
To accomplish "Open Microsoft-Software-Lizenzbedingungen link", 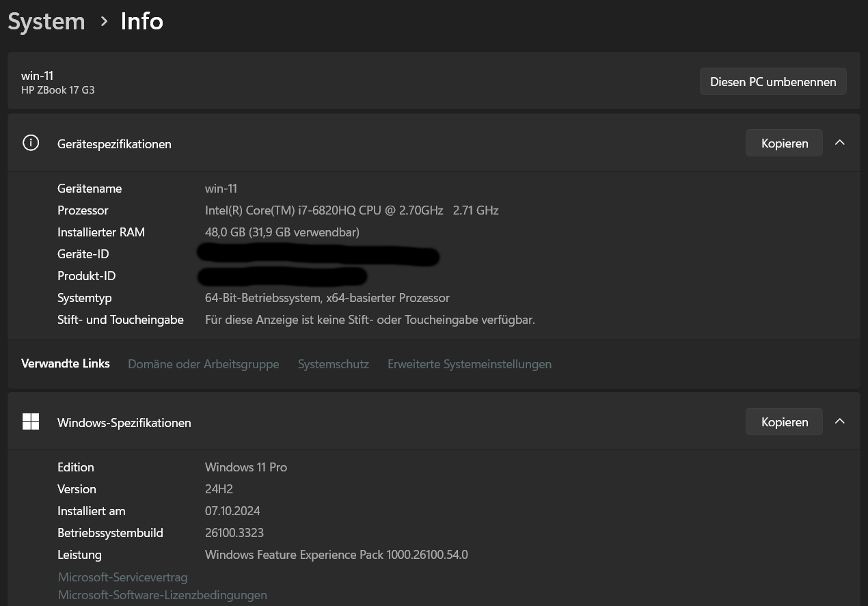I will 163,595.
